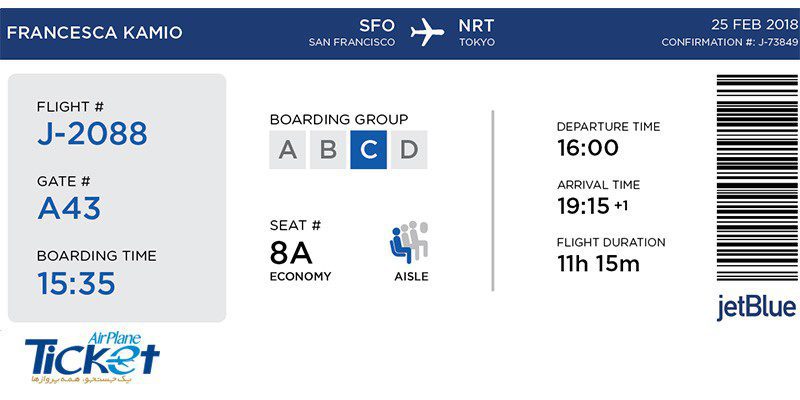Click the departure time 16:00
Screen dimensions: 800x400
[x=588, y=148]
